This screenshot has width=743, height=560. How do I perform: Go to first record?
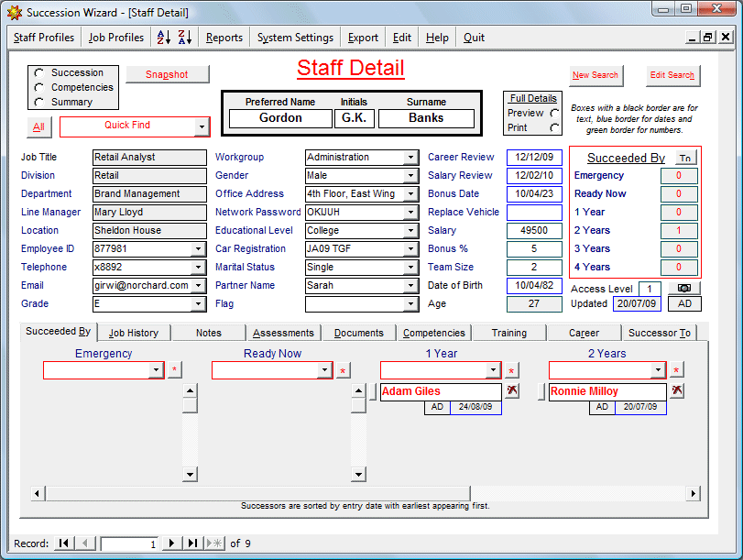tap(63, 543)
